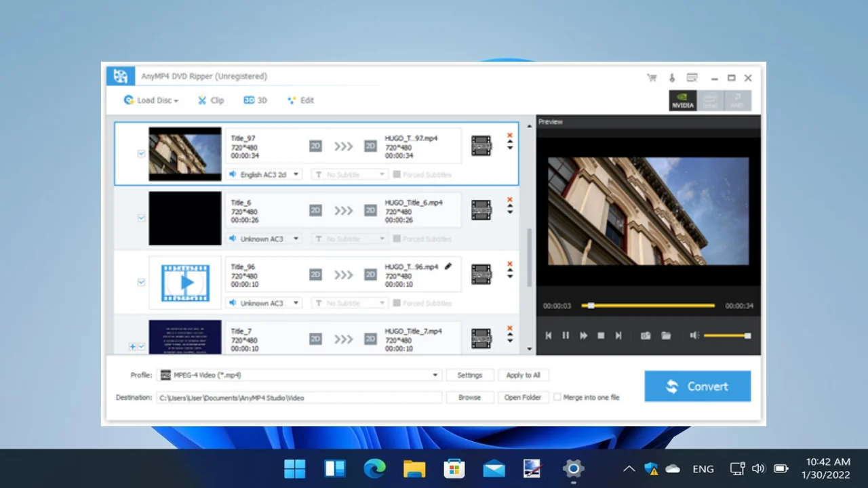Screen dimensions: 868x488
Task: Adjust the preview volume slider
Action: click(x=727, y=335)
